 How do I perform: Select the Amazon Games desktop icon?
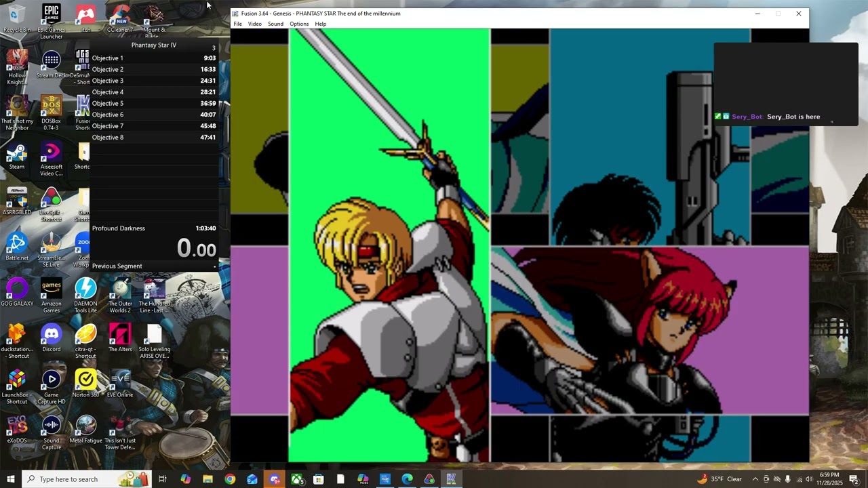[x=51, y=296]
